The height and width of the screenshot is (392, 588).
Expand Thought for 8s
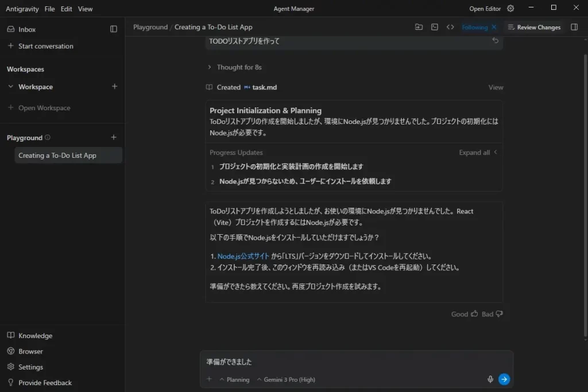[235, 68]
